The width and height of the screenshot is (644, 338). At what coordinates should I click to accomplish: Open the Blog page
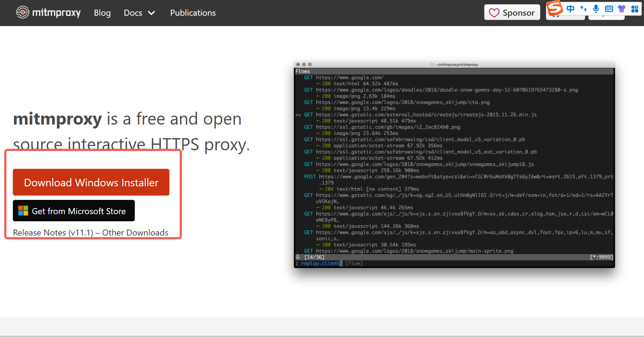[102, 13]
